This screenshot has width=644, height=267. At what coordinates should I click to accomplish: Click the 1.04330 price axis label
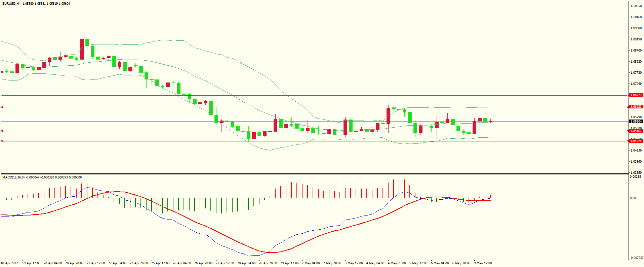click(x=636, y=151)
